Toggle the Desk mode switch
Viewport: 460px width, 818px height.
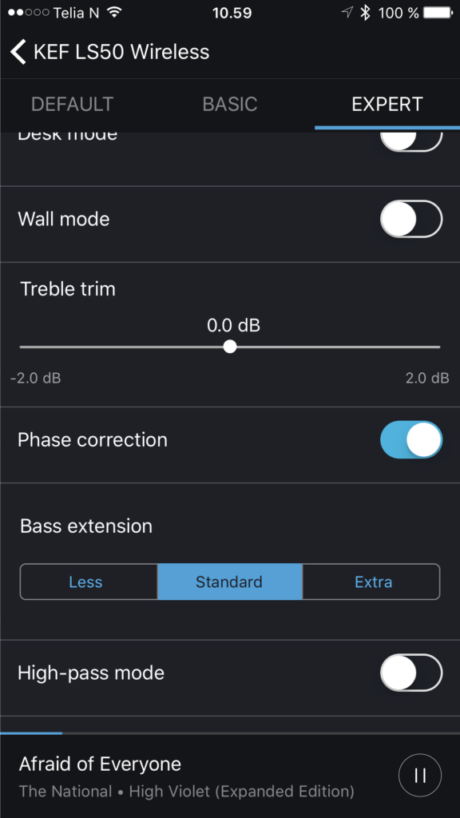click(x=411, y=141)
